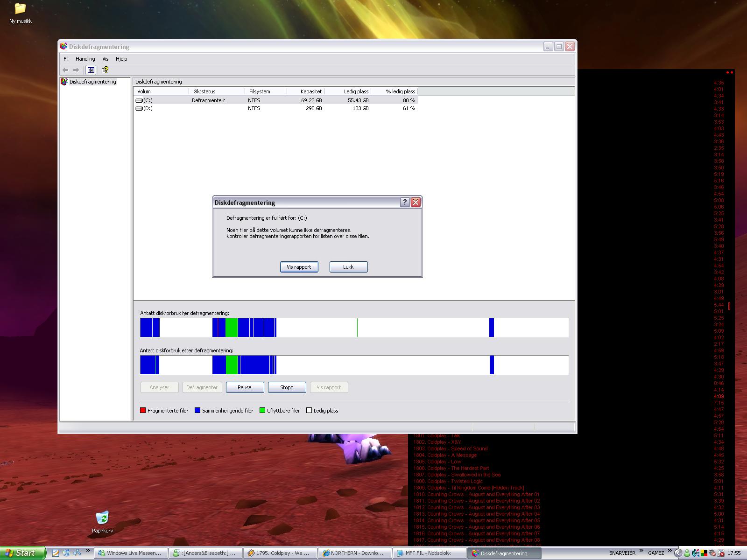The height and width of the screenshot is (560, 747).
Task: Select Diskdefragmentering in the left tree
Action: [x=92, y=82]
